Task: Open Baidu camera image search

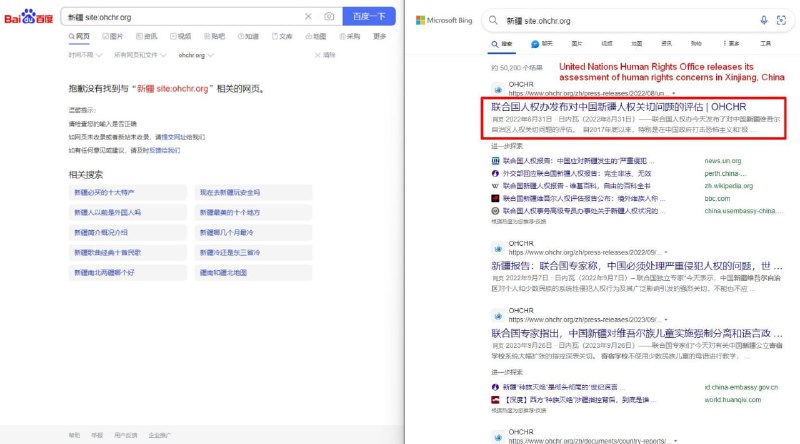Action: tap(329, 16)
